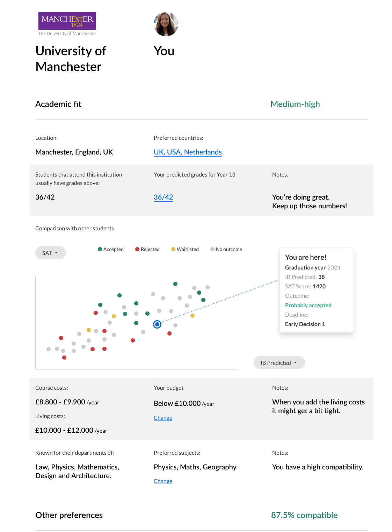Click the UK, USA, Netherlands countries link

(x=188, y=152)
